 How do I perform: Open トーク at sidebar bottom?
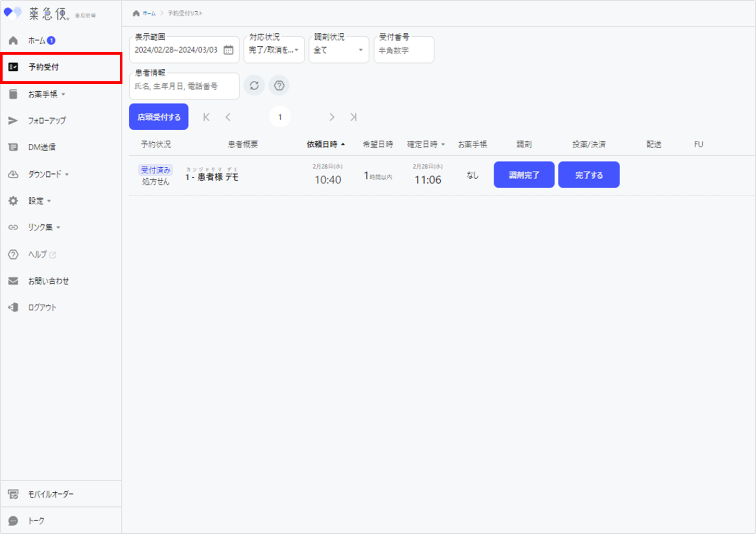[36, 520]
